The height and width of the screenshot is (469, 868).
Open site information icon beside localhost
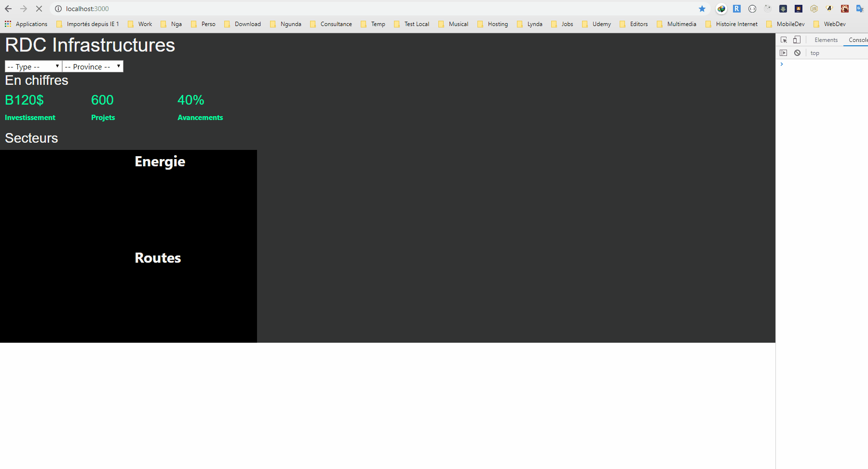click(58, 9)
